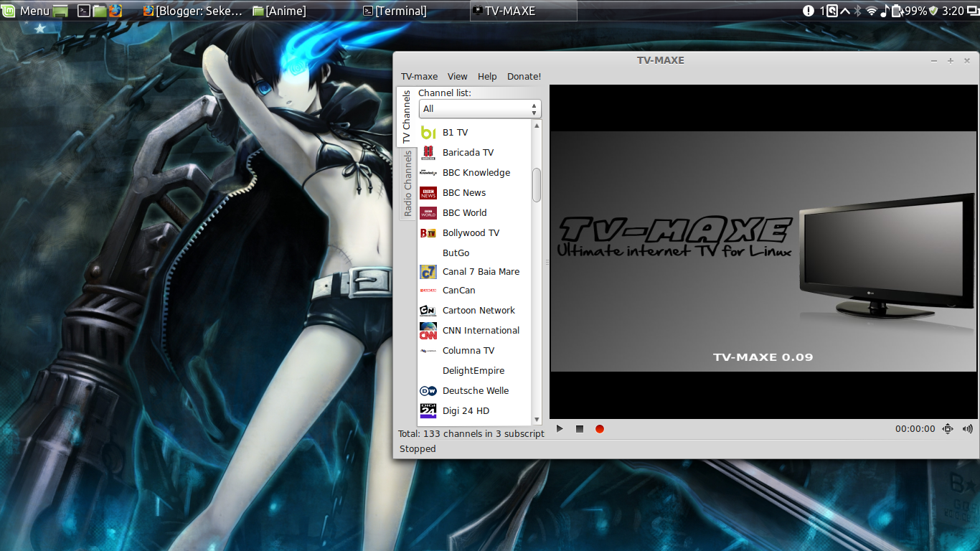Stop playback with the square stop button
980x551 pixels.
point(580,429)
